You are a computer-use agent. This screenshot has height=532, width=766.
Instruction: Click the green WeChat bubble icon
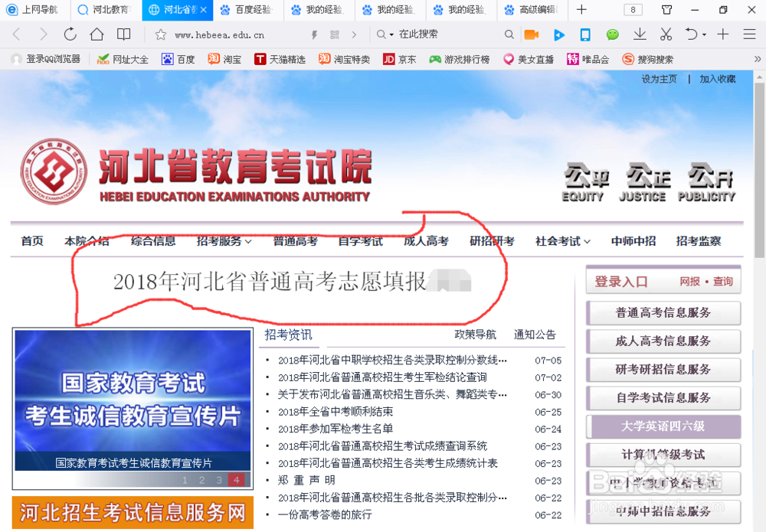coord(611,34)
